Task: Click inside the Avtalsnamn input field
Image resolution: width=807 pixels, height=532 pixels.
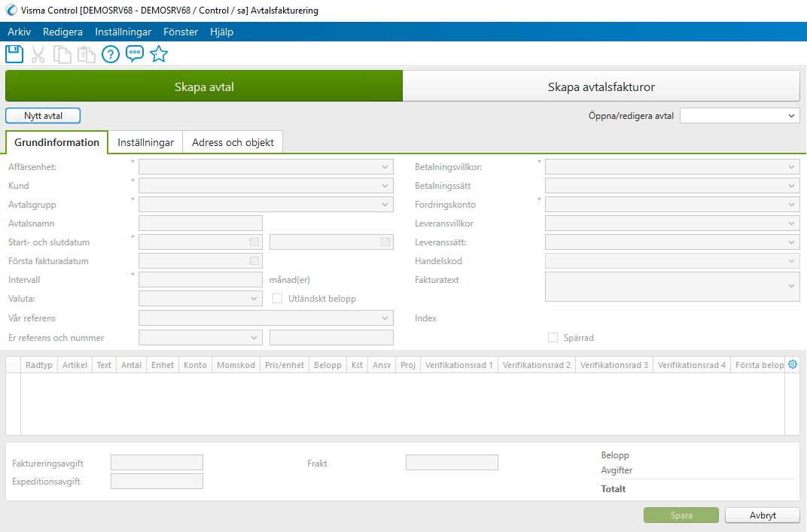Action: pos(199,223)
